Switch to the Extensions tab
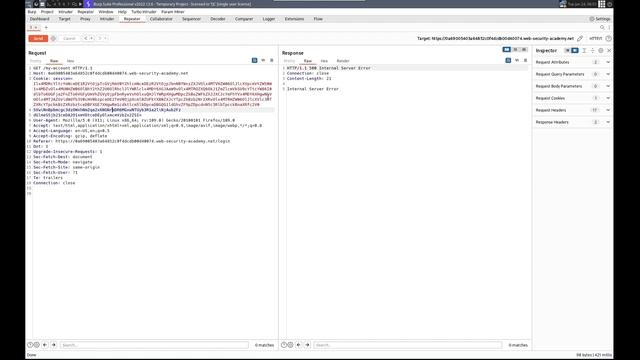The image size is (640, 360). 294,19
